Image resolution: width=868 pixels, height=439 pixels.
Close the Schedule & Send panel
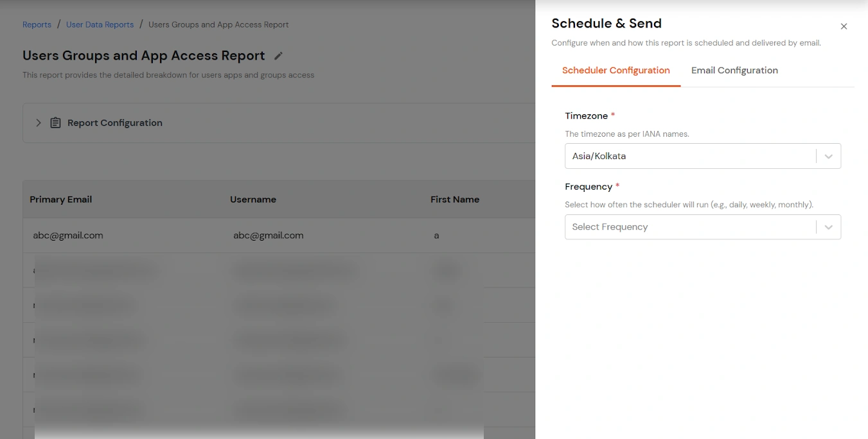tap(844, 26)
